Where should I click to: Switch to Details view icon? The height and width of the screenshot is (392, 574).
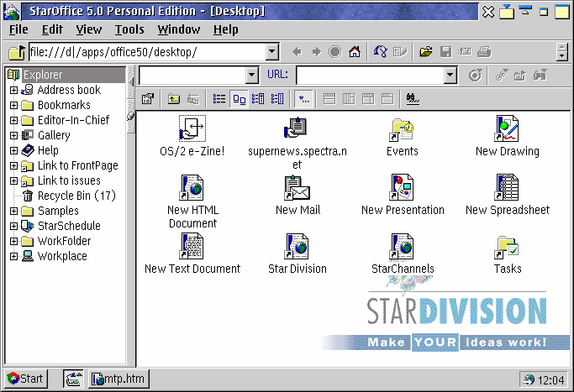coord(277,99)
